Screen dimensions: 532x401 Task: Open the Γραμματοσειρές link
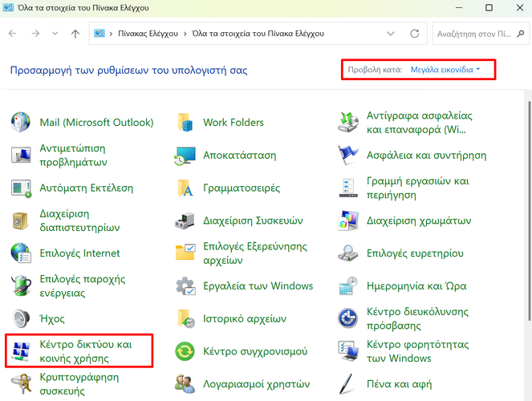click(x=242, y=188)
